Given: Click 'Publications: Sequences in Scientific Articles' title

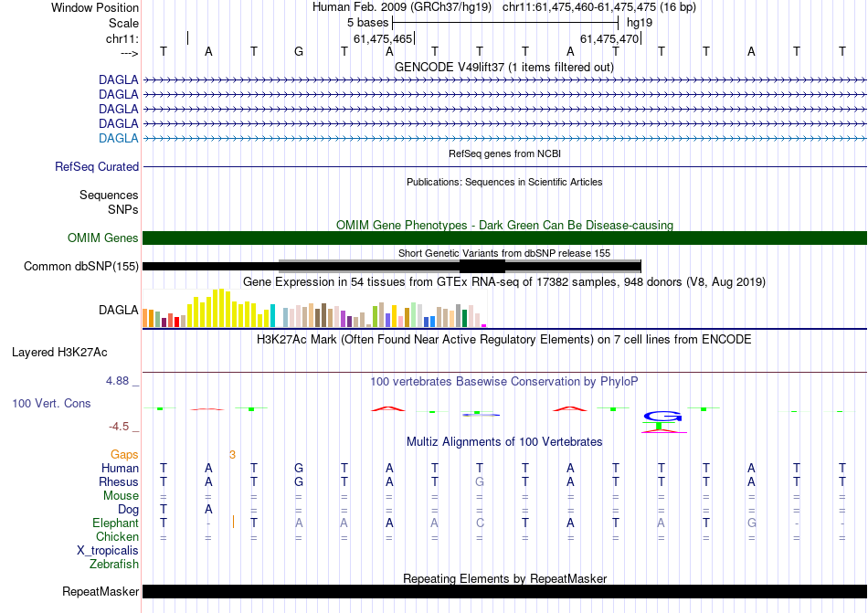Looking at the screenshot, I should [x=504, y=182].
